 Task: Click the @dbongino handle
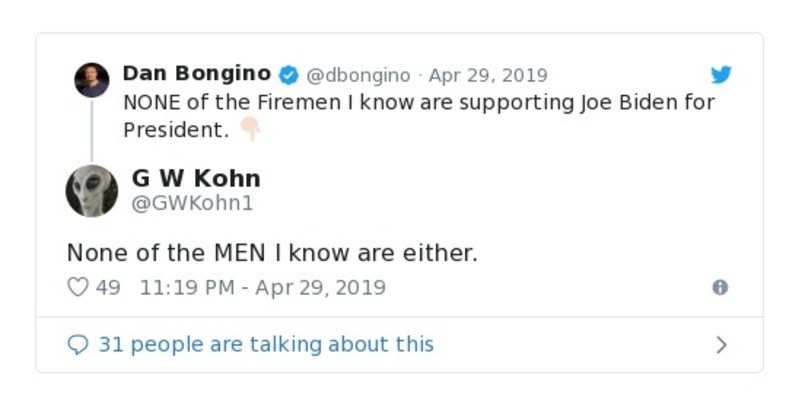point(358,76)
